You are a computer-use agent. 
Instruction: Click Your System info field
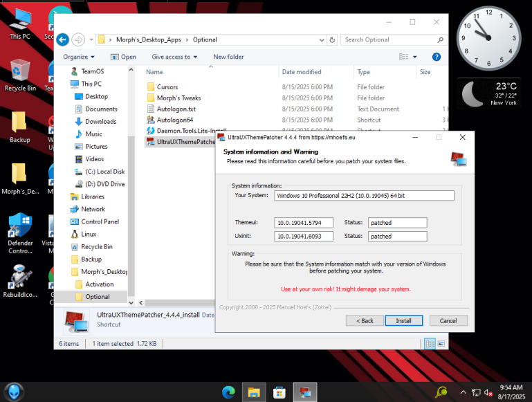(364, 195)
